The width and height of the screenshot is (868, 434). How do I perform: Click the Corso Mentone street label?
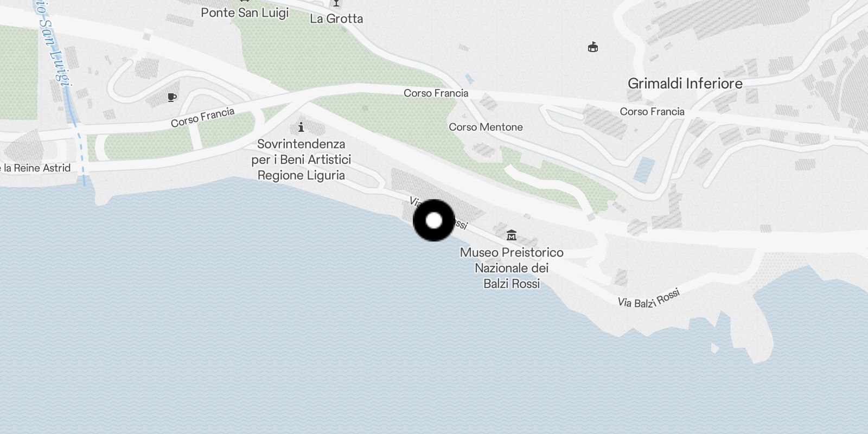486,127
